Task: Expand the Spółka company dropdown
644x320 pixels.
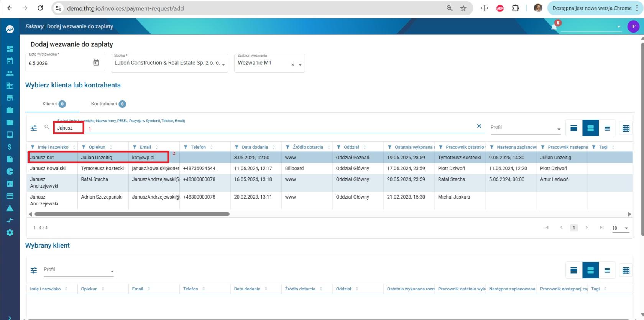Action: point(169,63)
